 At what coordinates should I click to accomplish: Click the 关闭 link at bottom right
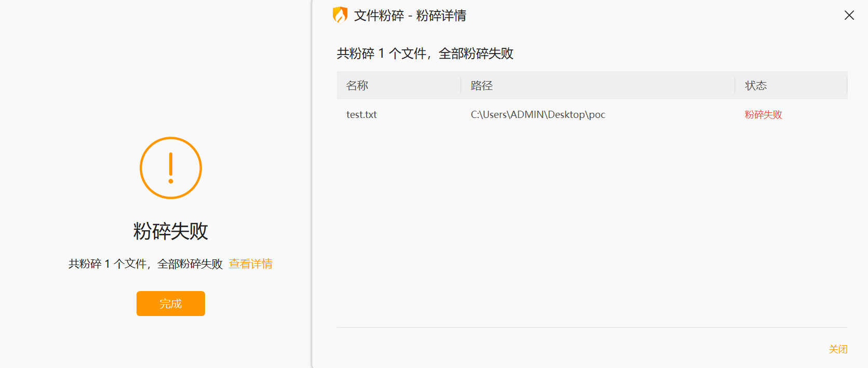click(x=838, y=349)
